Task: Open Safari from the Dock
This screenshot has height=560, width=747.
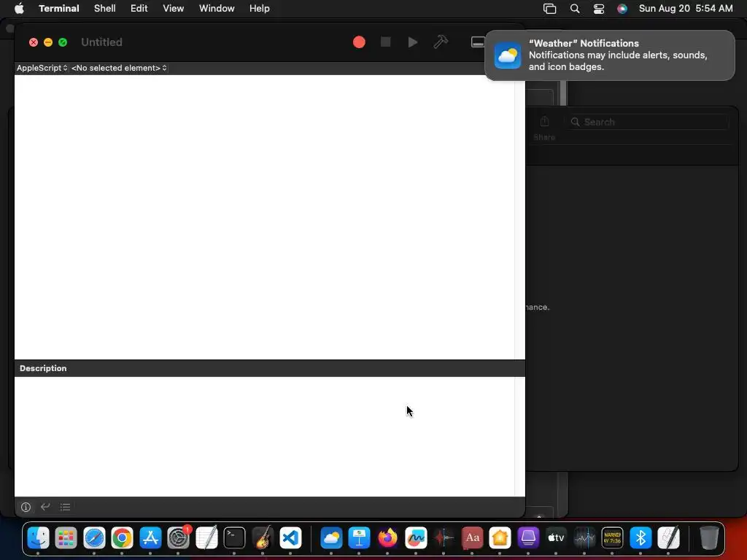Action: point(94,538)
